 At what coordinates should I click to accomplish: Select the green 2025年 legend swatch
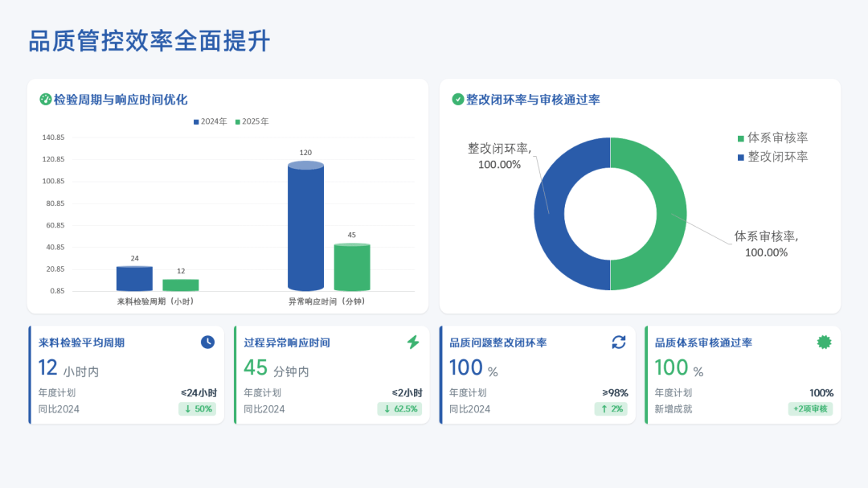[238, 122]
